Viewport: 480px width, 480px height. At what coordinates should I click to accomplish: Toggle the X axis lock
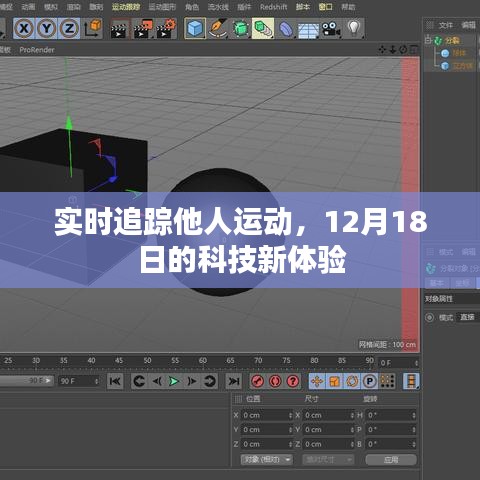[x=24, y=28]
